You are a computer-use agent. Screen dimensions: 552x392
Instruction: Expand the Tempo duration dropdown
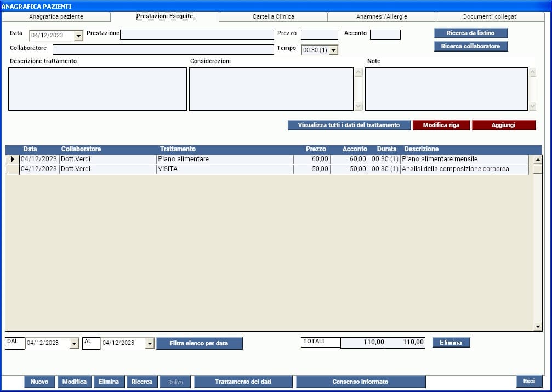[333, 50]
